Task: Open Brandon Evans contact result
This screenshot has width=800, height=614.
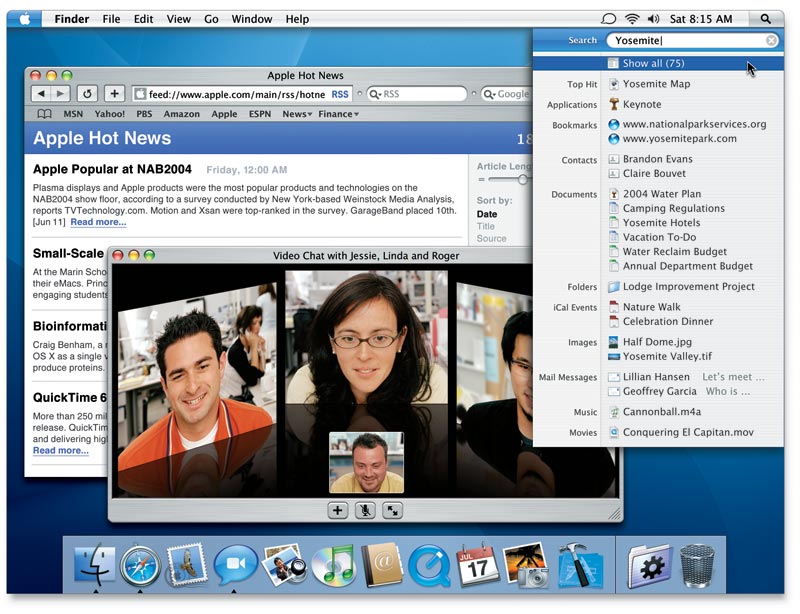Action: pyautogui.click(x=657, y=159)
